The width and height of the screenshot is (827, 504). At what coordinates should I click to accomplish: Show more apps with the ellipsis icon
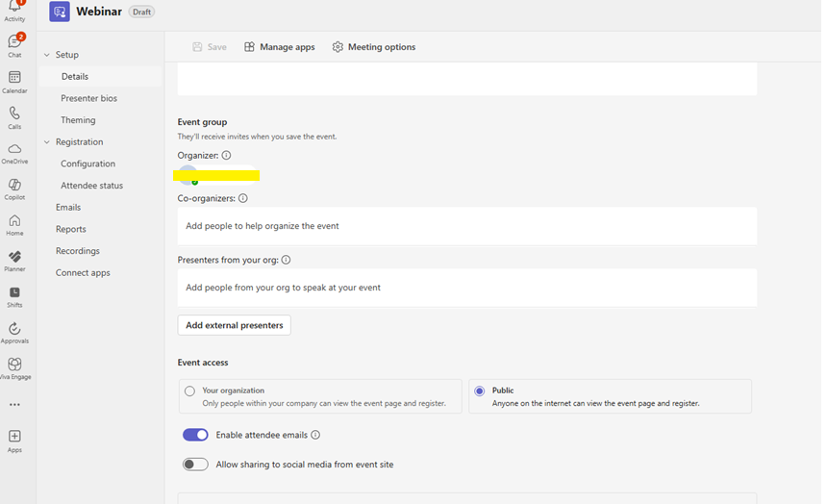(x=14, y=405)
